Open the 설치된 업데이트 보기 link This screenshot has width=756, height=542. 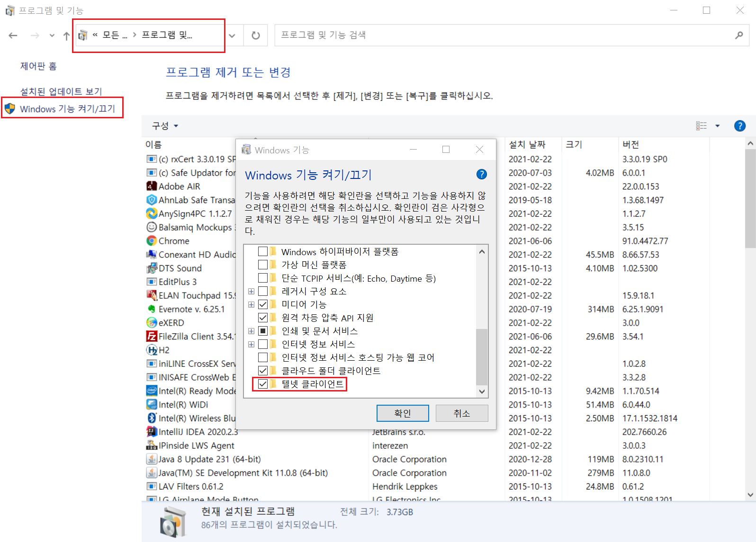coord(61,91)
